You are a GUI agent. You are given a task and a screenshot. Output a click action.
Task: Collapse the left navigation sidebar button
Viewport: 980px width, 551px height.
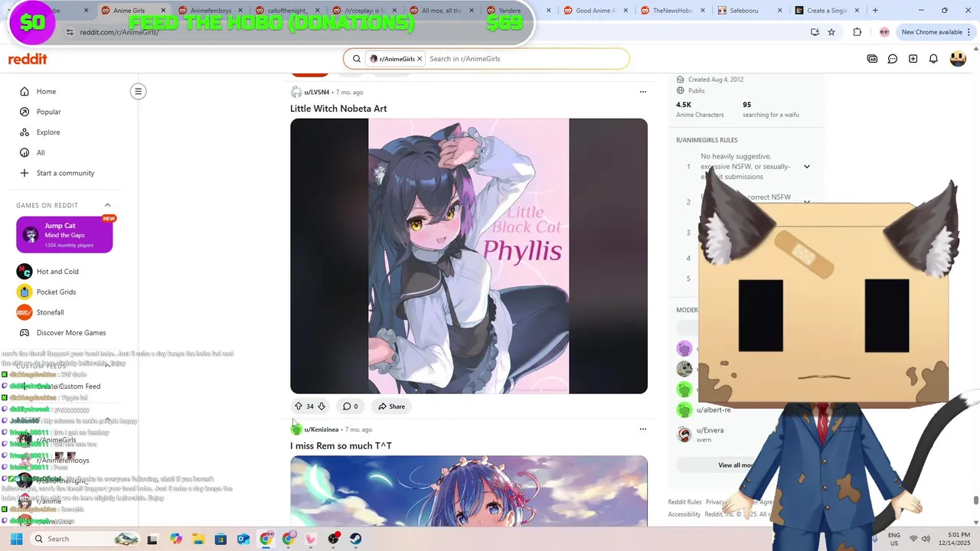pos(138,92)
